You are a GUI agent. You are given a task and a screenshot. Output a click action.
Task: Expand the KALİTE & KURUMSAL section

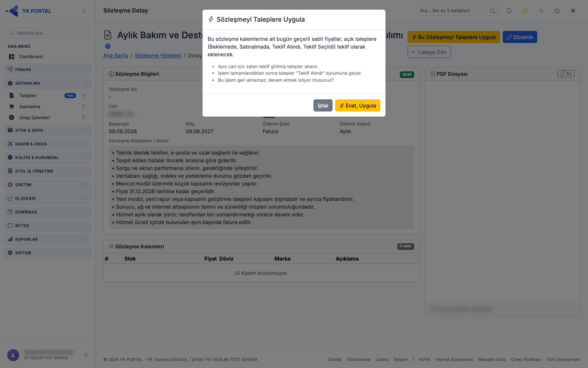[x=48, y=158]
